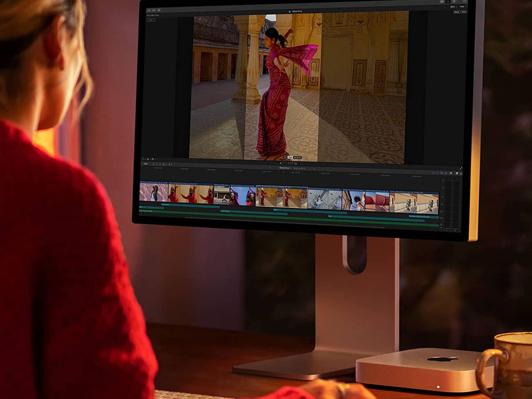Screen dimensions: 532x399
Task: Open the Select tool arrow popup
Action: 171,164
